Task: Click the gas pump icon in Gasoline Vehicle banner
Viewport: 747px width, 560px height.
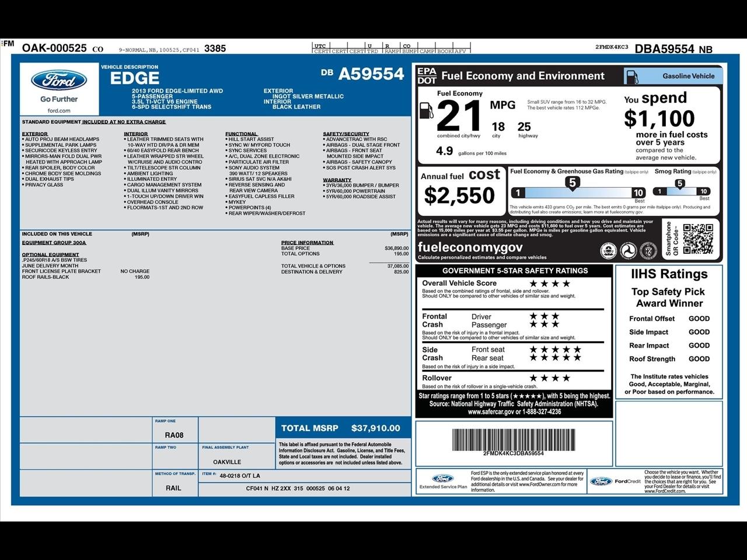Action: coord(631,76)
